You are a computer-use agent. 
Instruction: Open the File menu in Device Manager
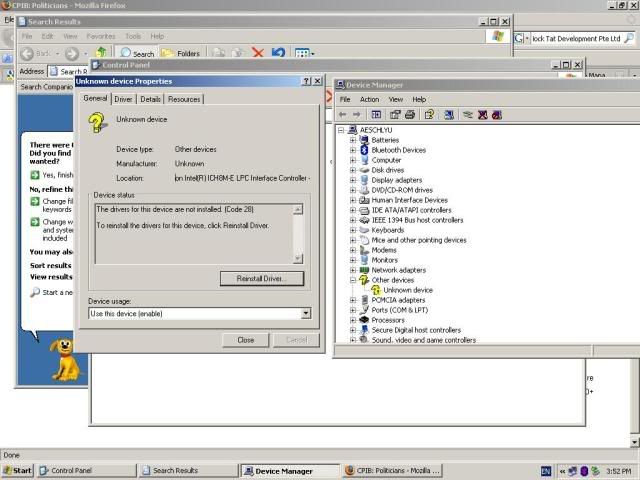point(345,99)
